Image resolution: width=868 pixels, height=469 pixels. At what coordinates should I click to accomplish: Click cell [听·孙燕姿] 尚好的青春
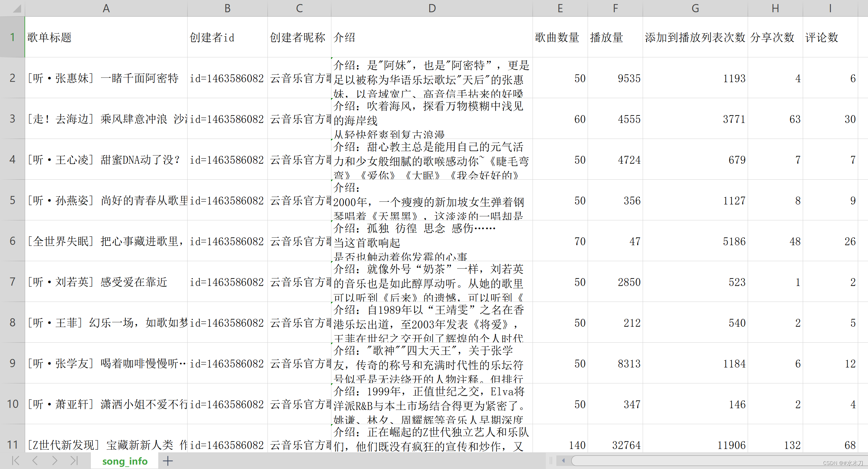click(x=106, y=200)
